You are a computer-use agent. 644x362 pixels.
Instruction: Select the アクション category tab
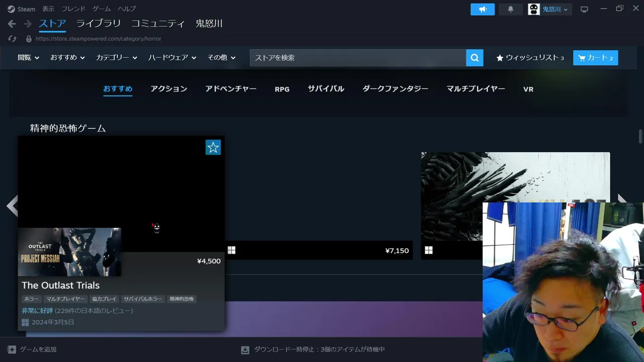169,89
